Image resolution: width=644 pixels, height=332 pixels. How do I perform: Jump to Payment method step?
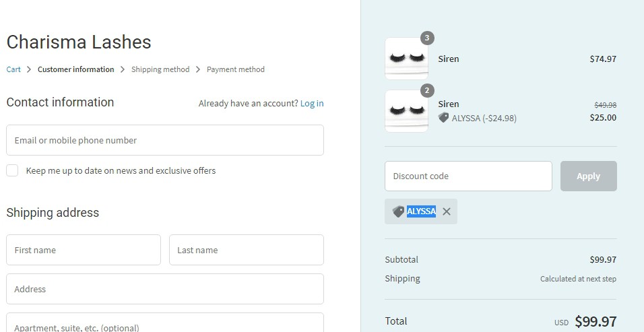point(235,69)
